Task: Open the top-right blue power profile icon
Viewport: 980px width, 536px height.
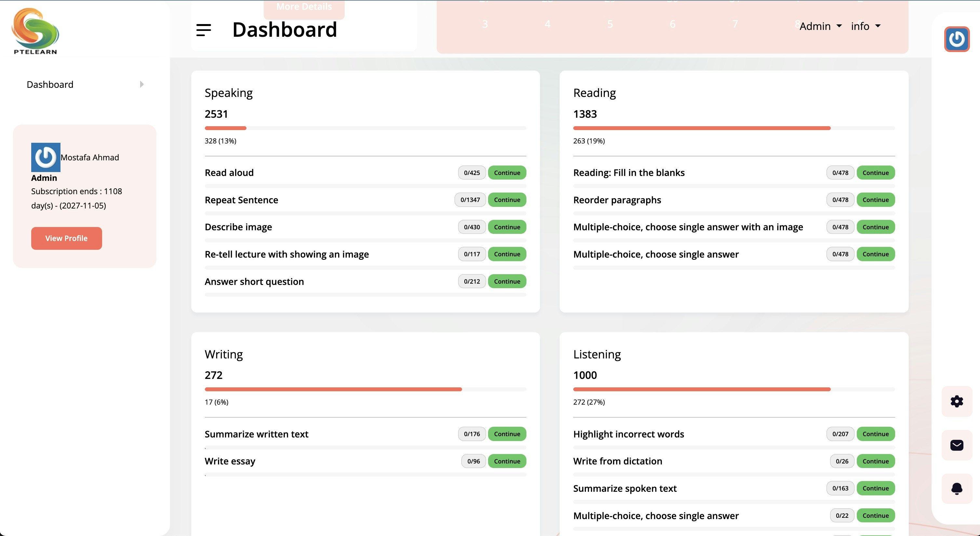Action: (x=956, y=39)
